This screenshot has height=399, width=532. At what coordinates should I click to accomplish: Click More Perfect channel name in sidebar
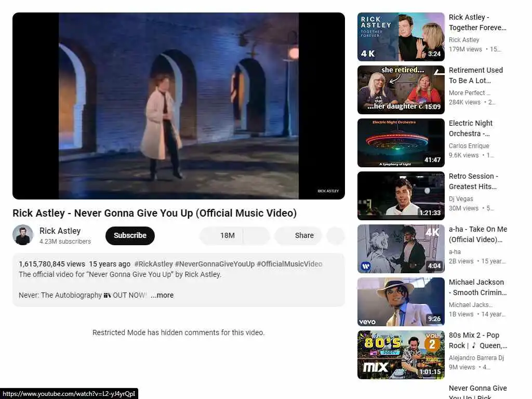tap(469, 93)
